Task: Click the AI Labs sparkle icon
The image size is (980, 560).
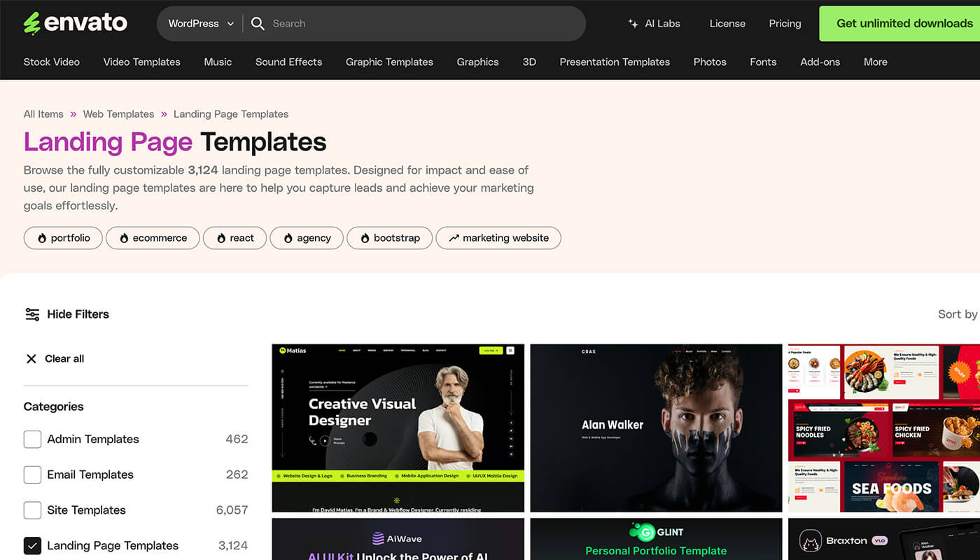Action: pyautogui.click(x=633, y=24)
